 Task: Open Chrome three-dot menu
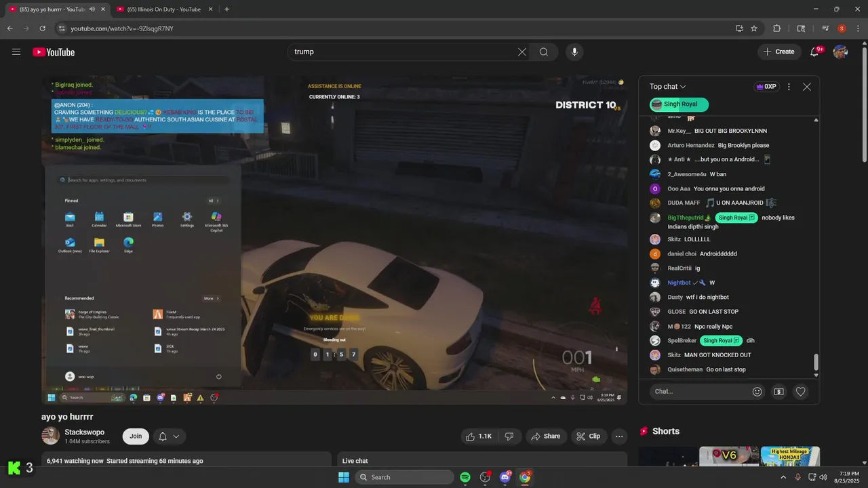(x=857, y=28)
